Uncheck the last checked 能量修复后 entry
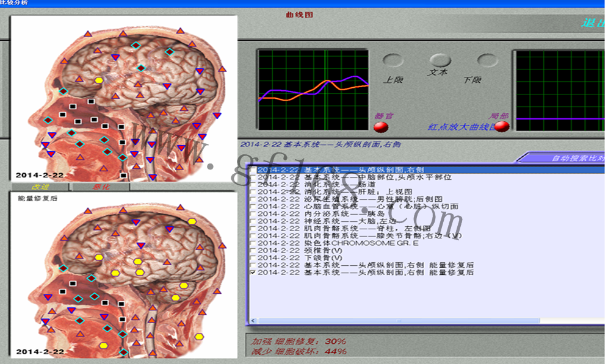The image size is (608, 364). [253, 273]
